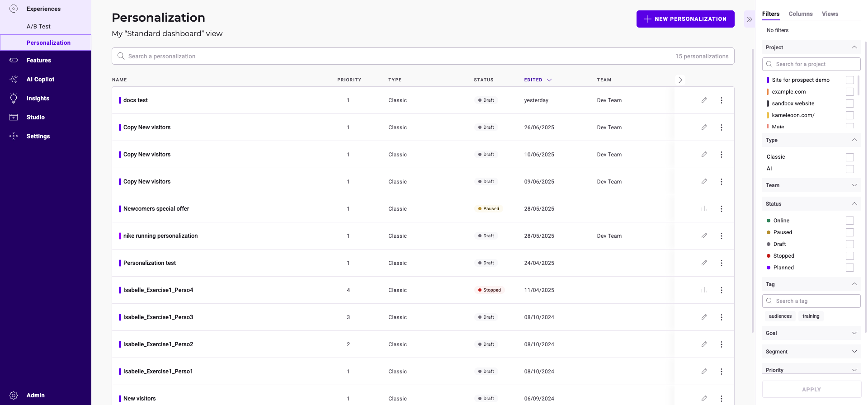
Task: Select the audiences tag chip
Action: (x=780, y=316)
